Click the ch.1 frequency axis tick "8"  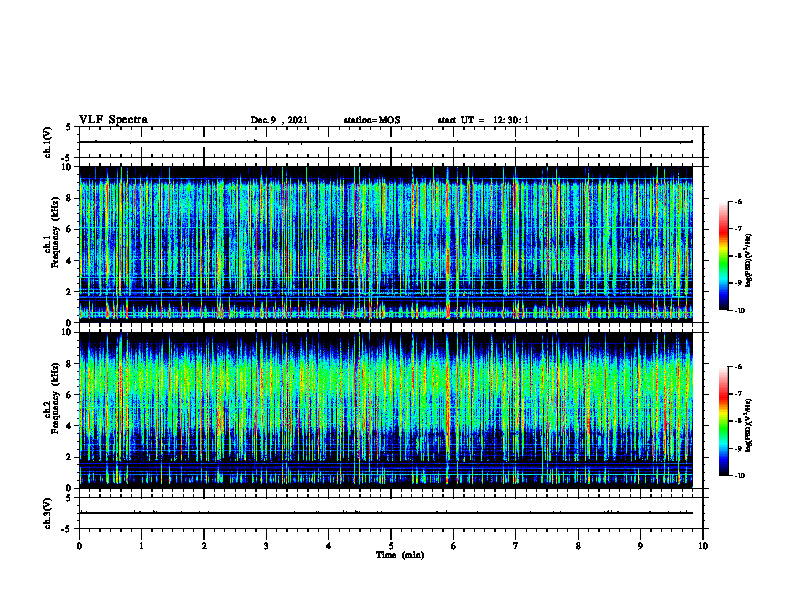(70, 198)
